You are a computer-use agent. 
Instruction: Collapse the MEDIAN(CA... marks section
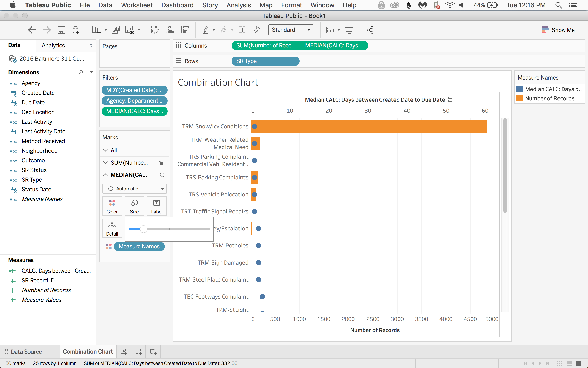coord(105,175)
